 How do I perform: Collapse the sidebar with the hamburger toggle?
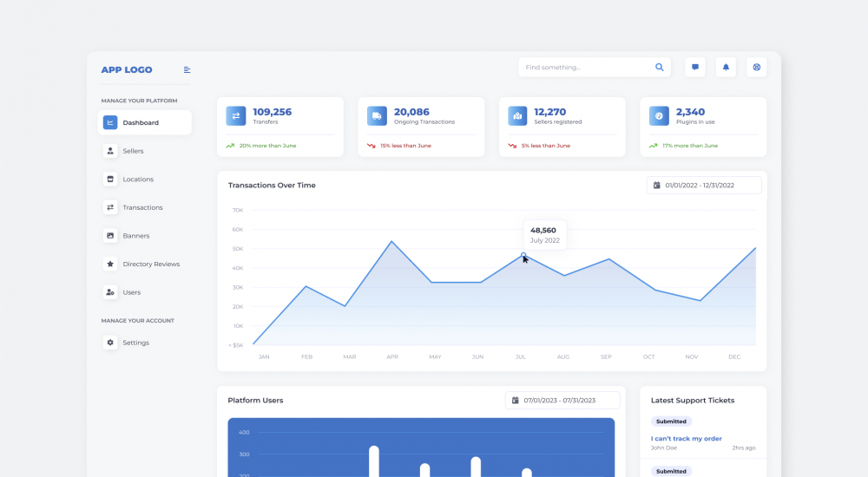(187, 70)
